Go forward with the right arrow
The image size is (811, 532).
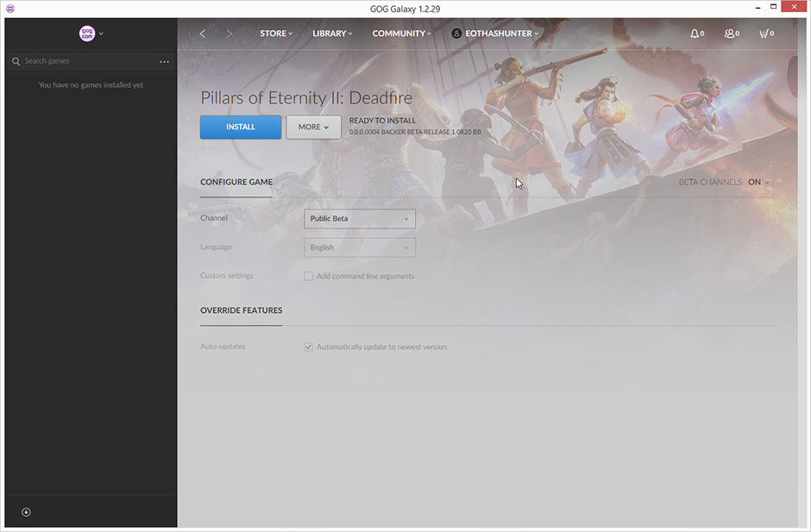(230, 34)
